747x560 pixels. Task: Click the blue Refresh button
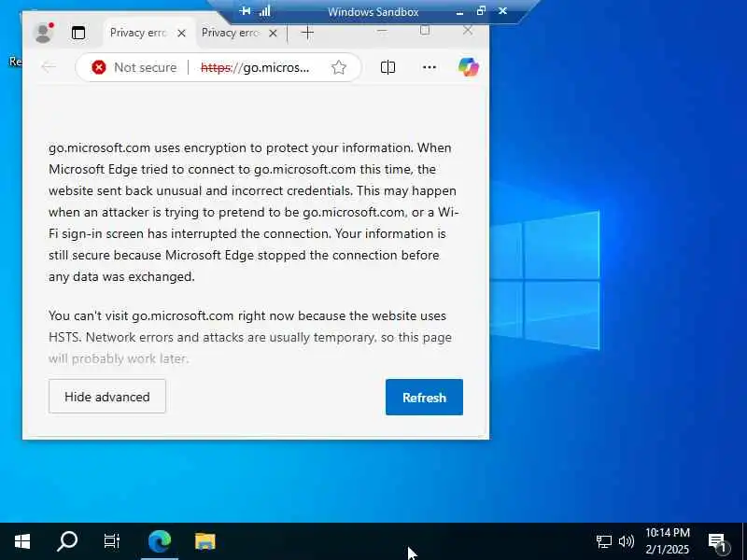424,398
